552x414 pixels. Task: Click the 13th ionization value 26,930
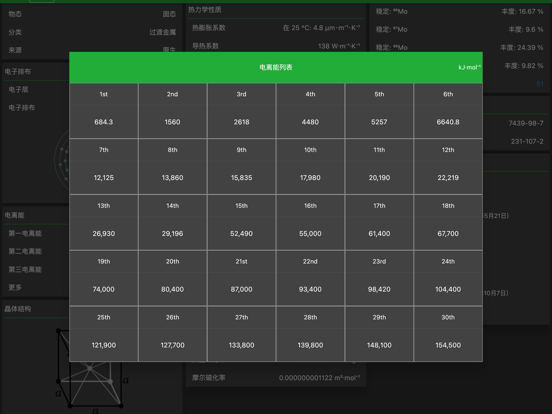point(104,234)
